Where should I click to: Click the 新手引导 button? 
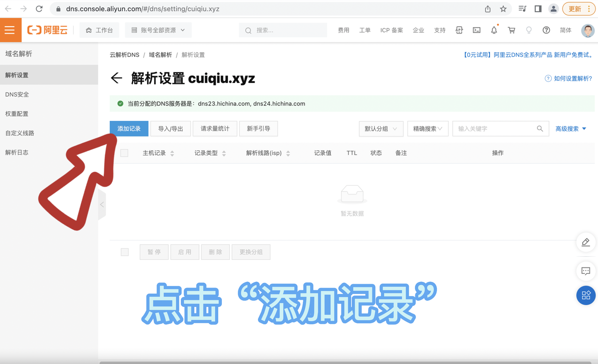point(258,129)
